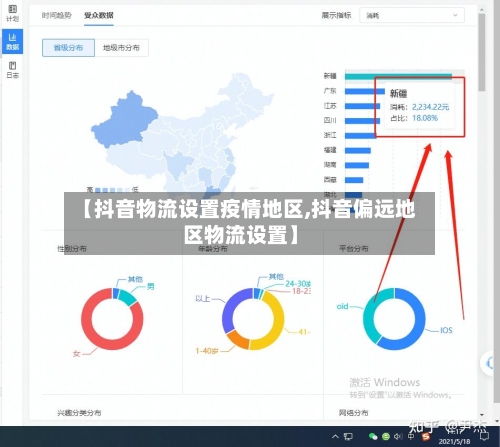Image resolution: width=500 pixels, height=447 pixels.
Task: Open the volume speaker icon in the tray
Action: pos(398,436)
